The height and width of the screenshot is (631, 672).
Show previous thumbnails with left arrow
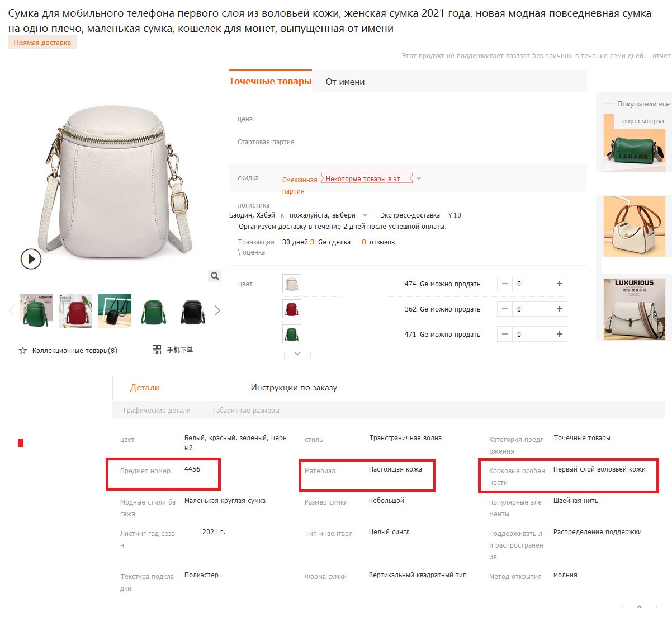click(x=11, y=310)
